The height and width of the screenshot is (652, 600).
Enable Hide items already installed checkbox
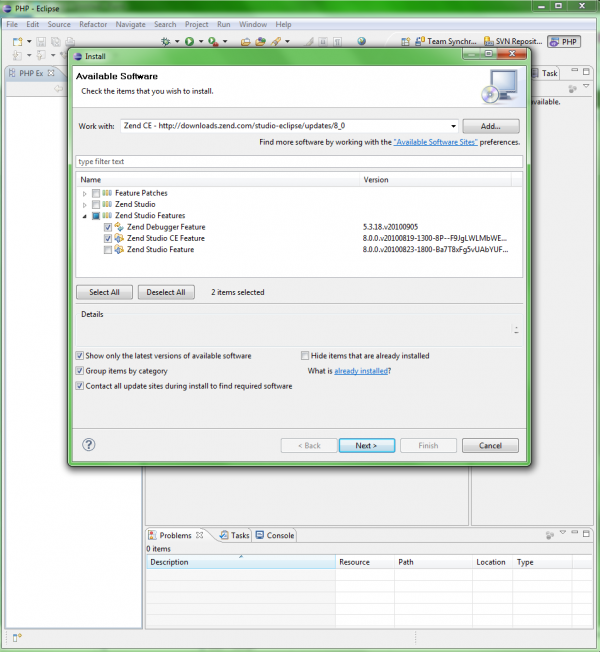(305, 356)
